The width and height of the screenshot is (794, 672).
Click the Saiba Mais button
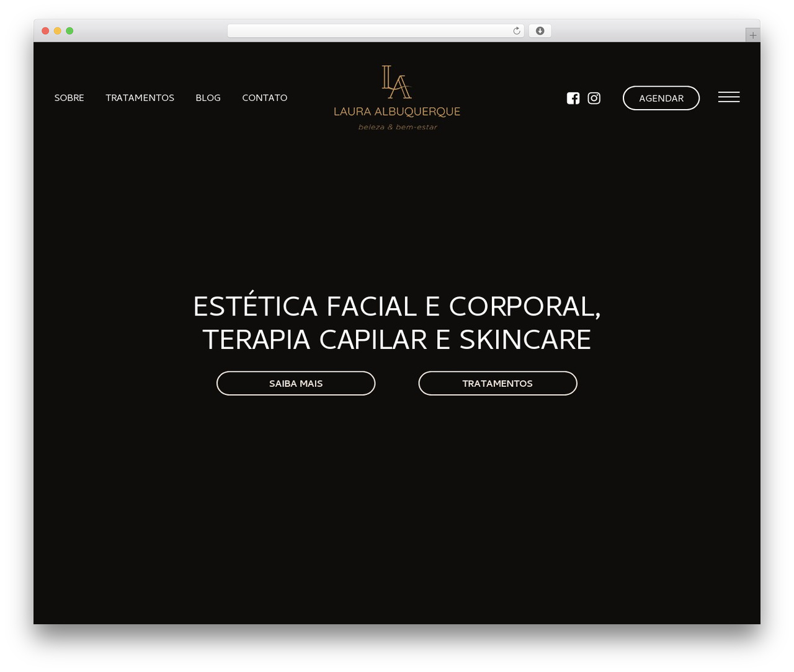pyautogui.click(x=296, y=383)
